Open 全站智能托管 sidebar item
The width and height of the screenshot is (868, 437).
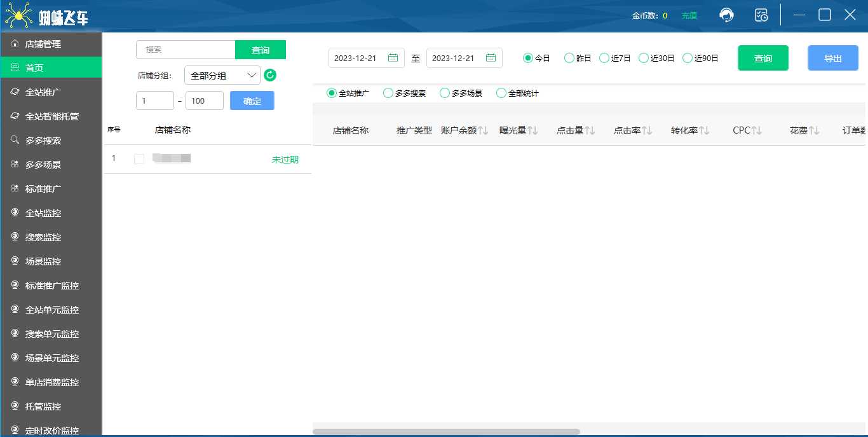click(x=51, y=116)
